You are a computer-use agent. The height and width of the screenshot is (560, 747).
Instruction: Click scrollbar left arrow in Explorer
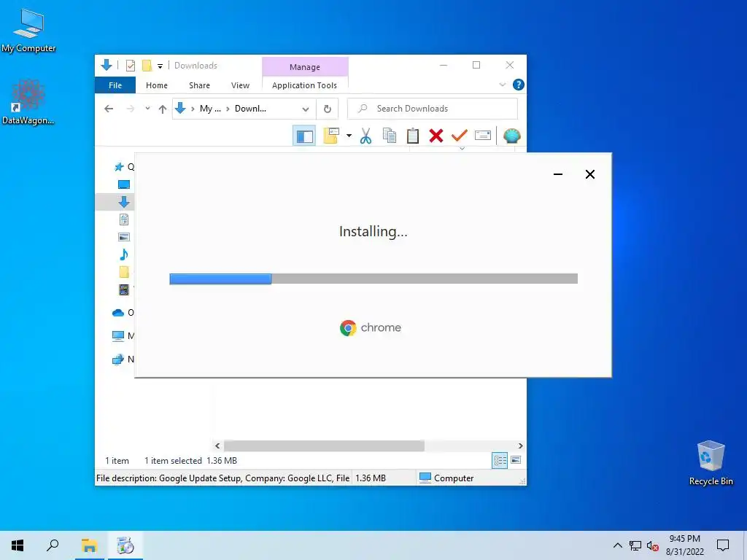click(217, 446)
